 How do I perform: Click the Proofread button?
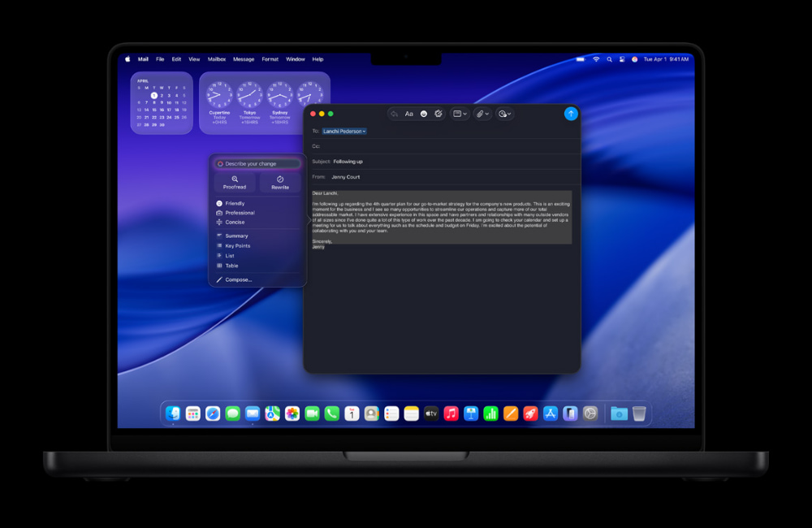tap(235, 184)
